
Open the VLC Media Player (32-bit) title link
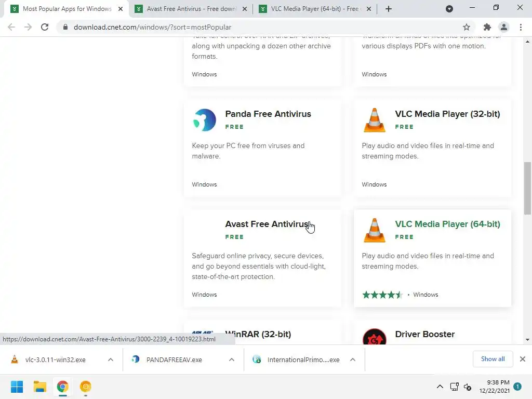tap(447, 114)
